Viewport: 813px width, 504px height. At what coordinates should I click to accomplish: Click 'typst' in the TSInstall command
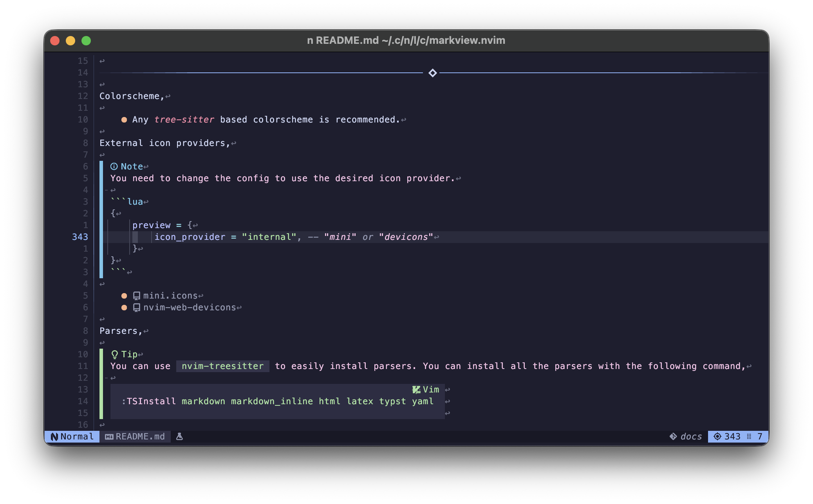click(x=392, y=401)
